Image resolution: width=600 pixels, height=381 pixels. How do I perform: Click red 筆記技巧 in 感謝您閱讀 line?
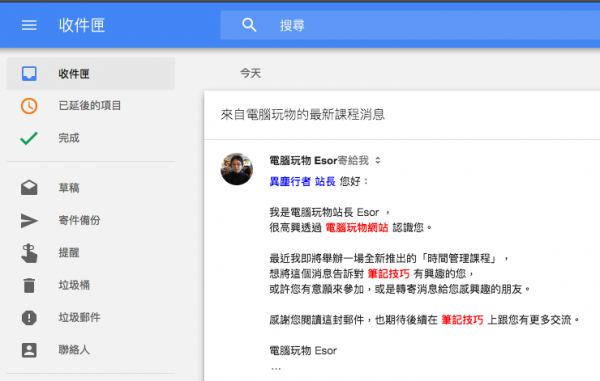click(x=462, y=320)
